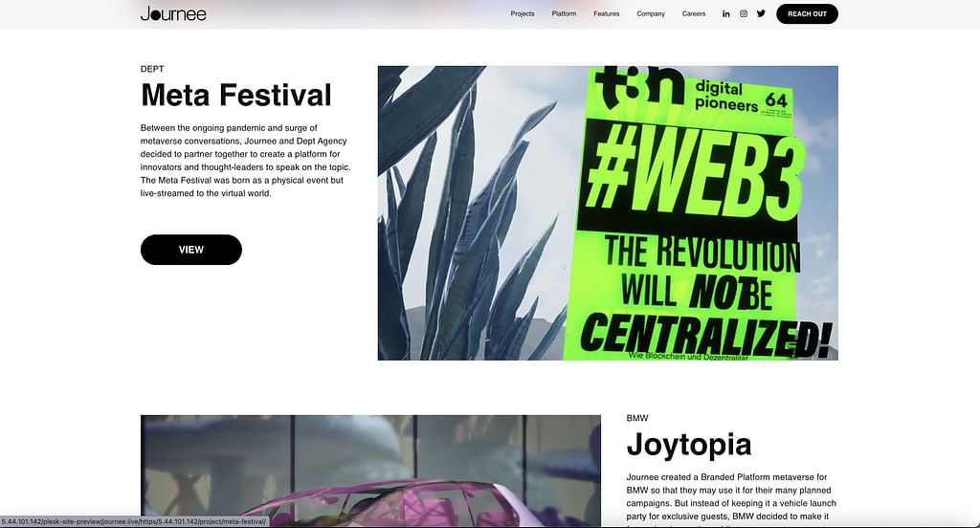The image size is (980, 528).
Task: Open the Twitter bird icon
Action: [761, 13]
